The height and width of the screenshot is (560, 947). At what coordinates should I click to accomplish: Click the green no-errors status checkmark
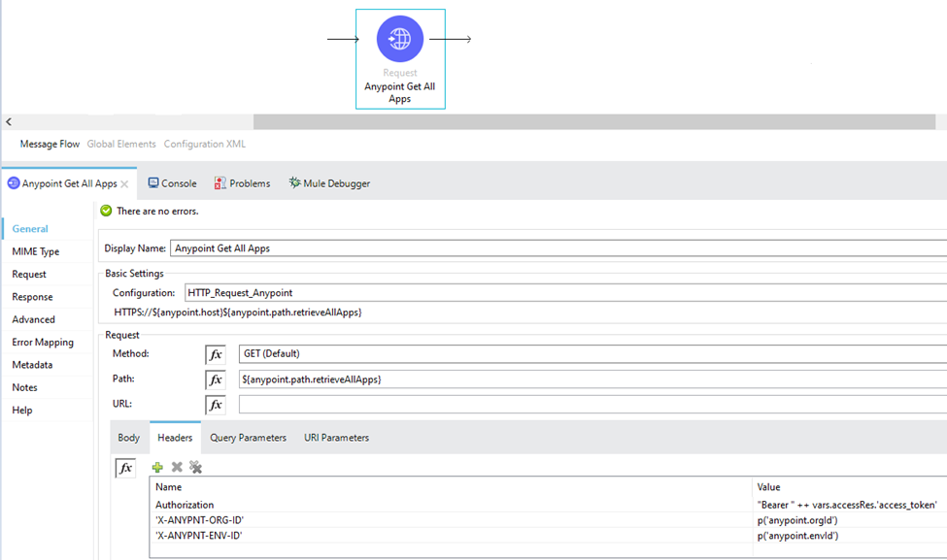[x=106, y=211]
